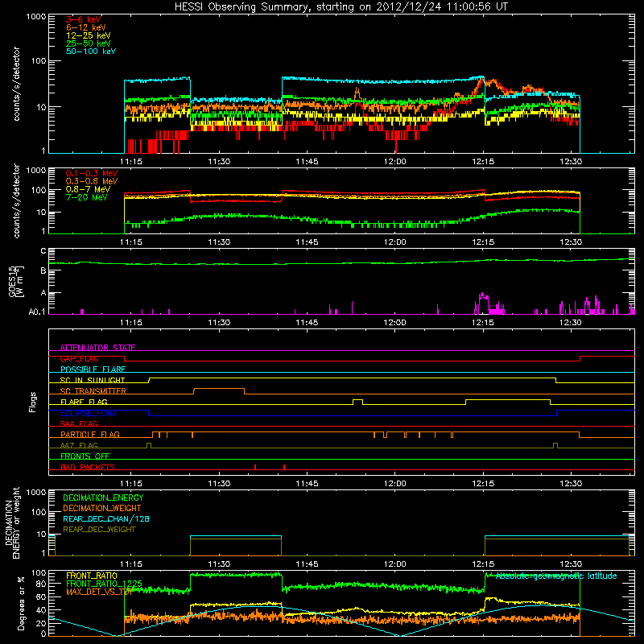Select the GAP_FLAG label
The image size is (644, 644).
coord(79,358)
